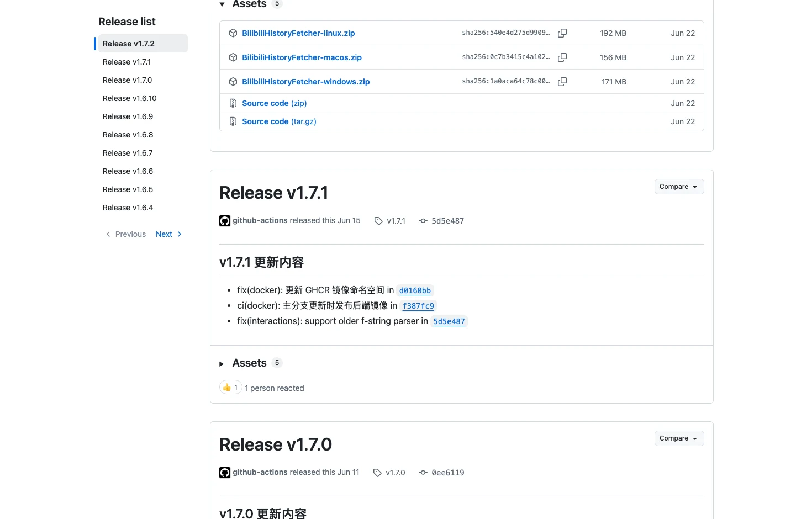Open commit f387fc9 link
Viewport: 812px width, 519px height.
pos(418,306)
